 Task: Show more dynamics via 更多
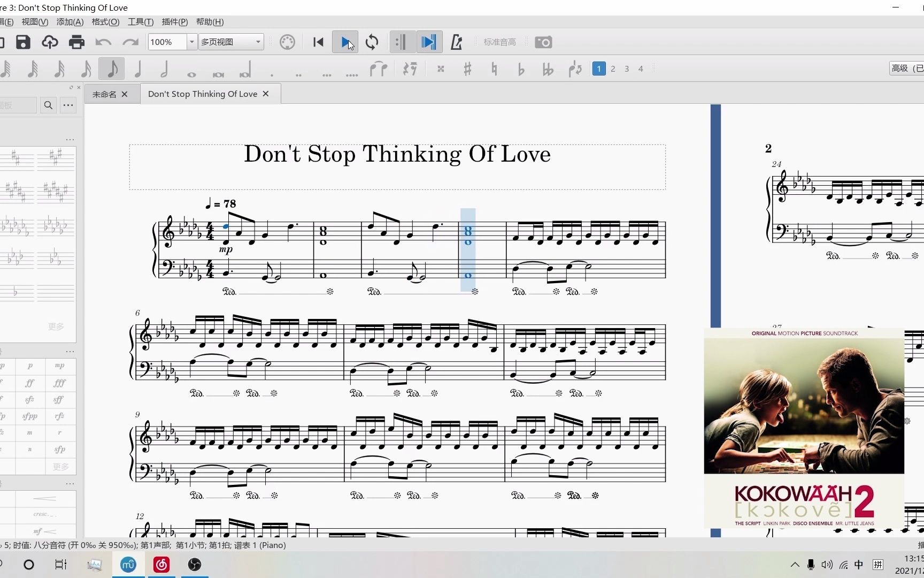coord(60,467)
